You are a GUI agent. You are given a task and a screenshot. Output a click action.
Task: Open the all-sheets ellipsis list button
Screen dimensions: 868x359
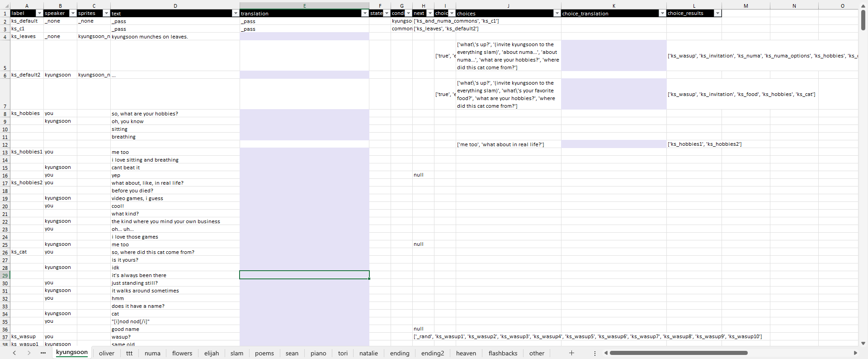tap(43, 353)
